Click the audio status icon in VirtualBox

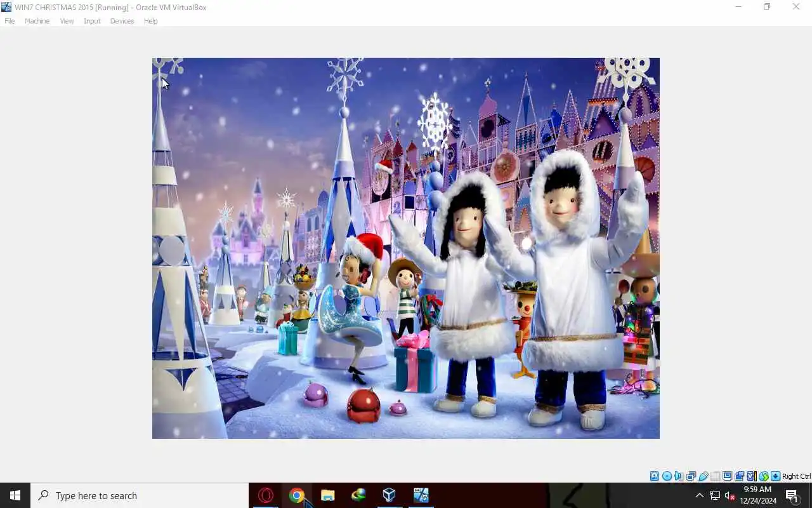(679, 476)
